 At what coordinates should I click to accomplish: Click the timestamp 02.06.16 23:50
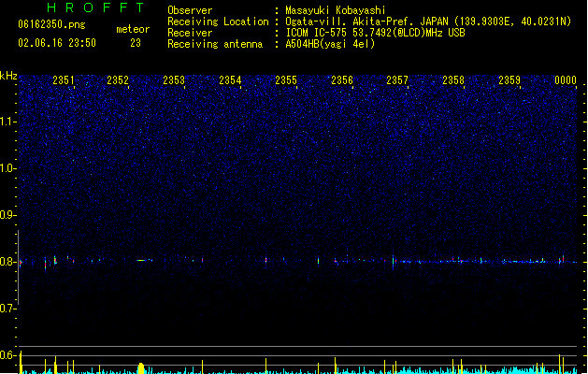(57, 43)
